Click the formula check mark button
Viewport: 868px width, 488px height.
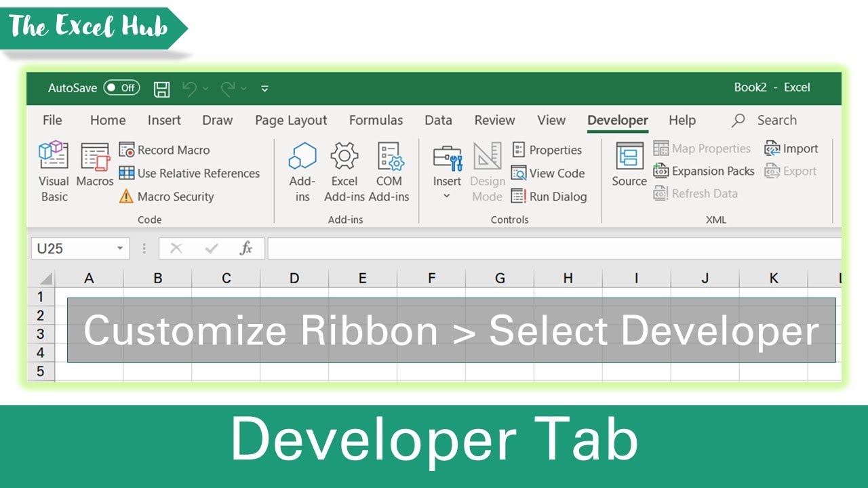pos(212,248)
